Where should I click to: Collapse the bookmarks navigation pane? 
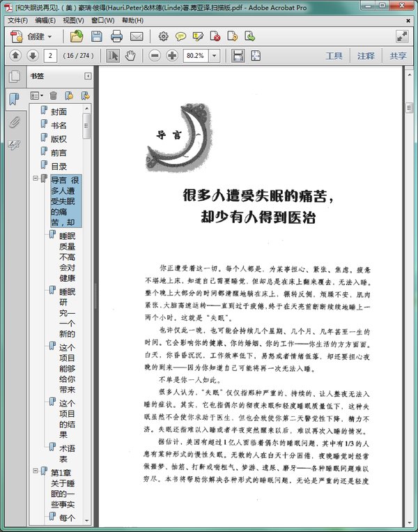[x=88, y=76]
